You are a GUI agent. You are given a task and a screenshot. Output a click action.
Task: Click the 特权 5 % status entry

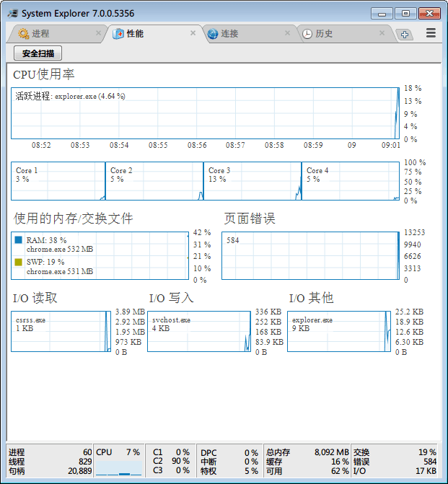[x=229, y=471]
